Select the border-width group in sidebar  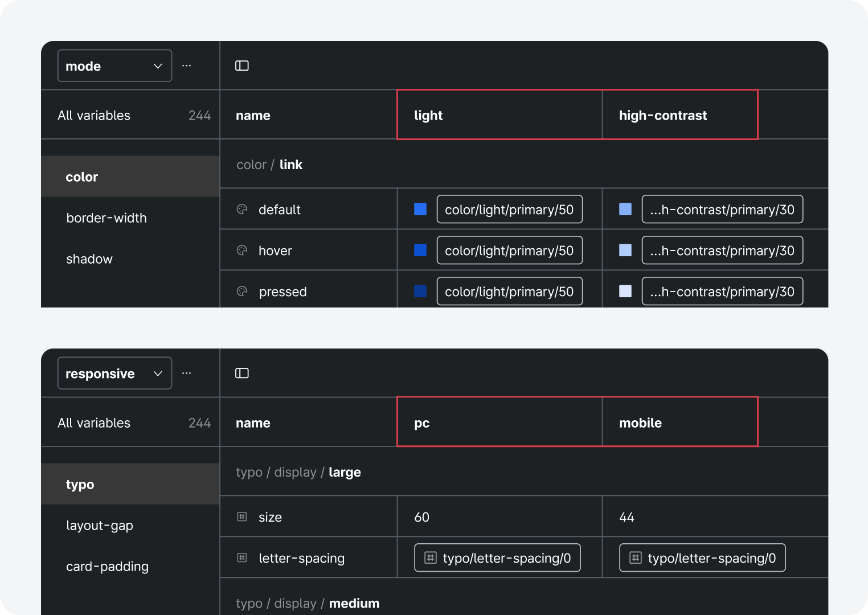(x=107, y=218)
